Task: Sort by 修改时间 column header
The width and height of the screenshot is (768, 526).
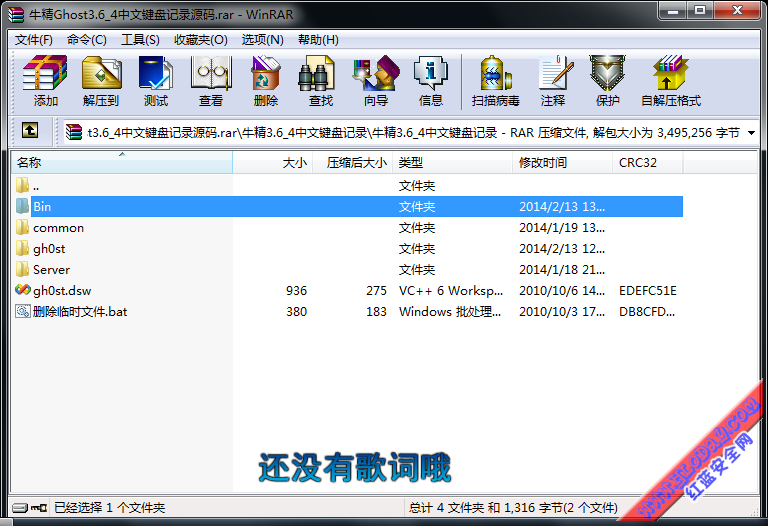Action: (563, 162)
